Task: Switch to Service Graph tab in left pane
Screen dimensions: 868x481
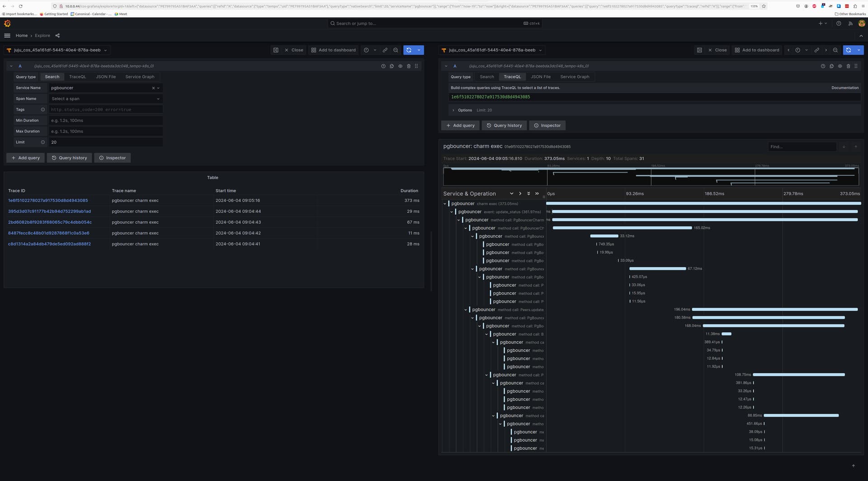Action: (x=140, y=77)
